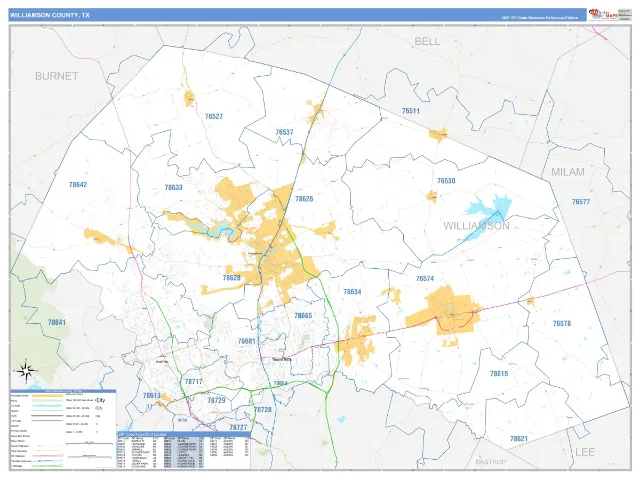Select the BASTROP county label
640x480 pixels.
(490, 462)
